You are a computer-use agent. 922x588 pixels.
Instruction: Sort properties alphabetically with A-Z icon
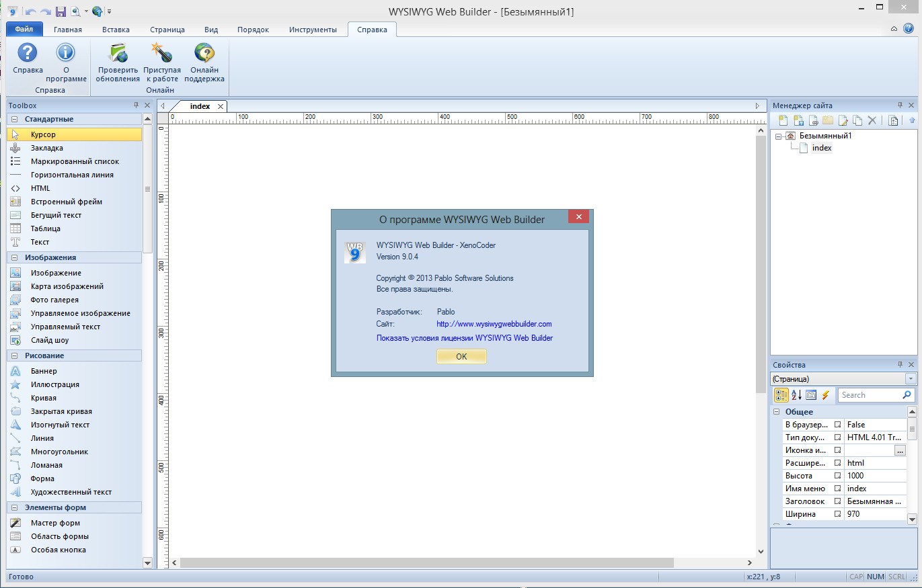[796, 395]
